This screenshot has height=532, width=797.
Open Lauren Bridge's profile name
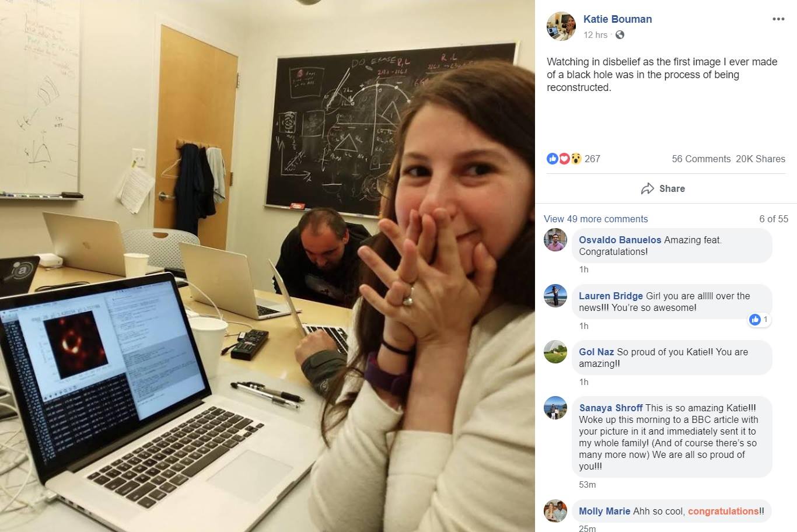pyautogui.click(x=611, y=296)
